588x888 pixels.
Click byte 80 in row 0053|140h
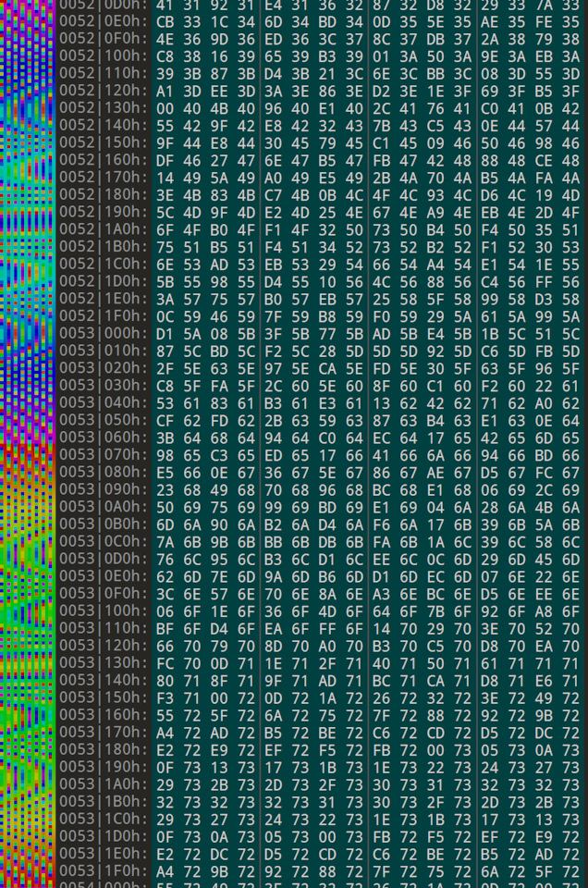coord(165,682)
